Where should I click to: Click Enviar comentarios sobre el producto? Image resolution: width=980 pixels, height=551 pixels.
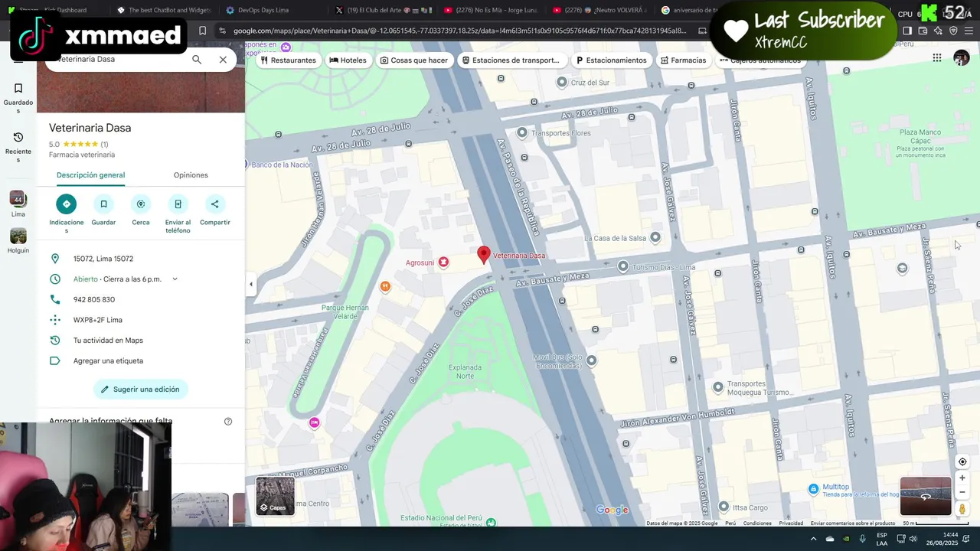point(853,523)
